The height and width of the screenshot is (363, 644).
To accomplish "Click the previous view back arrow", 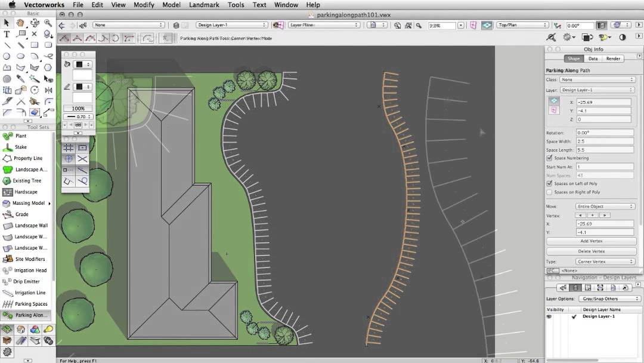I will pos(61,26).
